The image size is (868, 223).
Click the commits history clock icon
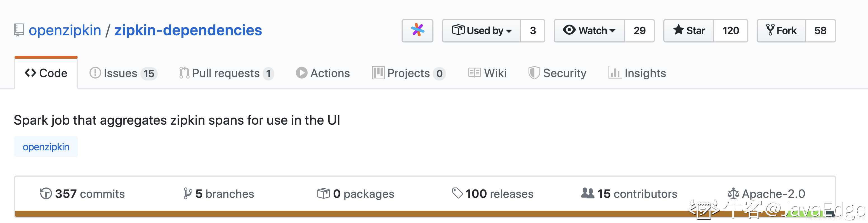coord(46,194)
